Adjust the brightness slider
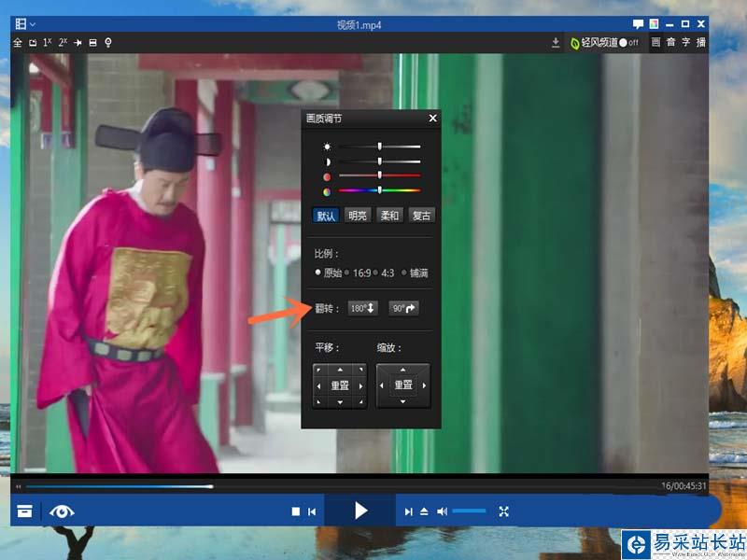The width and height of the screenshot is (747, 560). coord(379,147)
